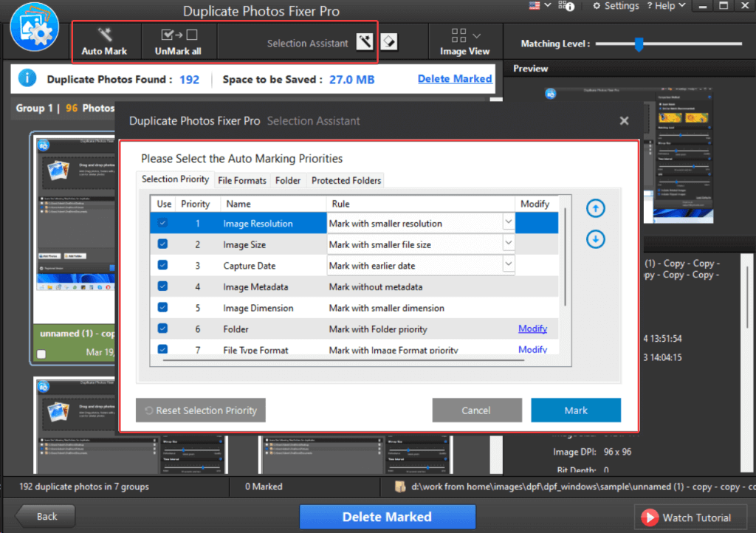Click the US flag language icon

point(535,6)
